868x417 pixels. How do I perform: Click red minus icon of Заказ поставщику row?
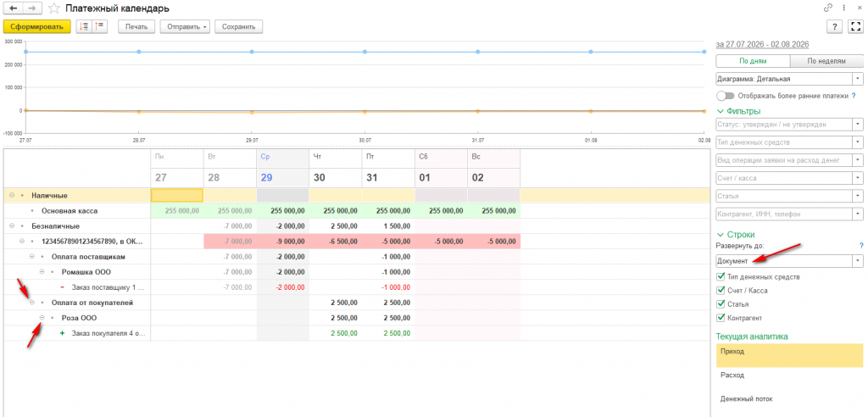point(62,287)
